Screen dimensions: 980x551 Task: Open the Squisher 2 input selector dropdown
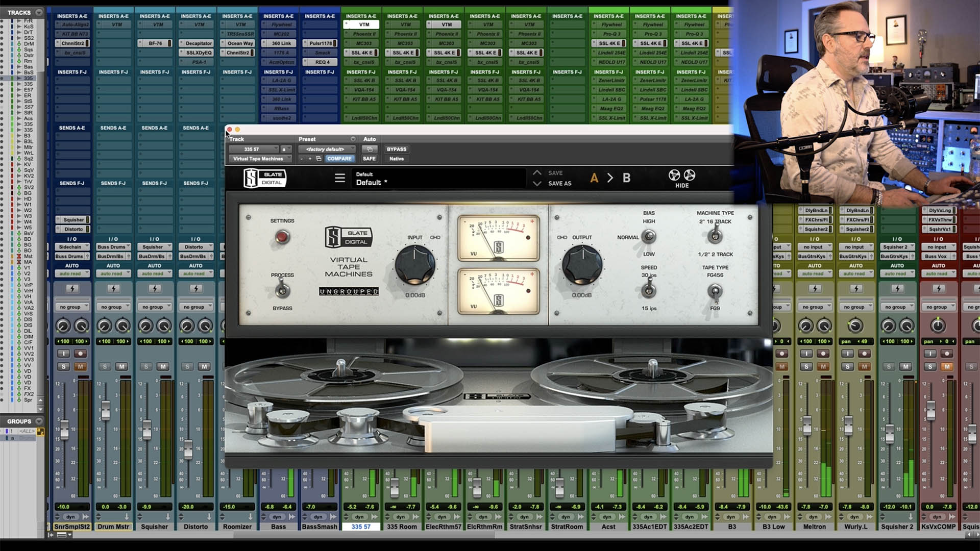coord(897,247)
